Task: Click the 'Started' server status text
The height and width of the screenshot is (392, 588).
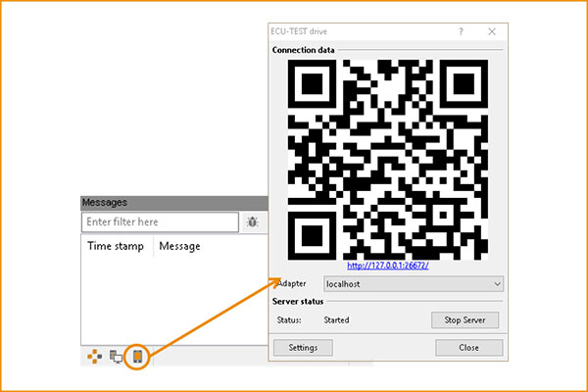Action: coord(336,320)
